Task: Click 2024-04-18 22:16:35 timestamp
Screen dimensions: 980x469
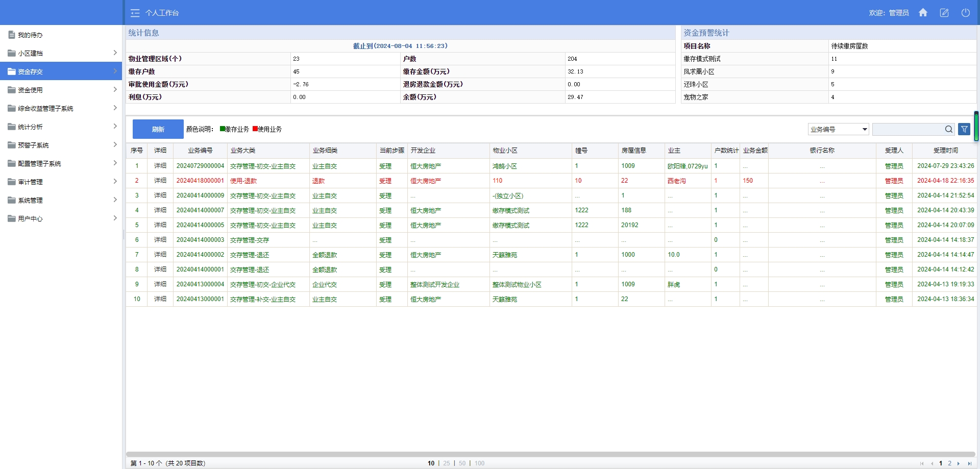Action: coord(945,181)
